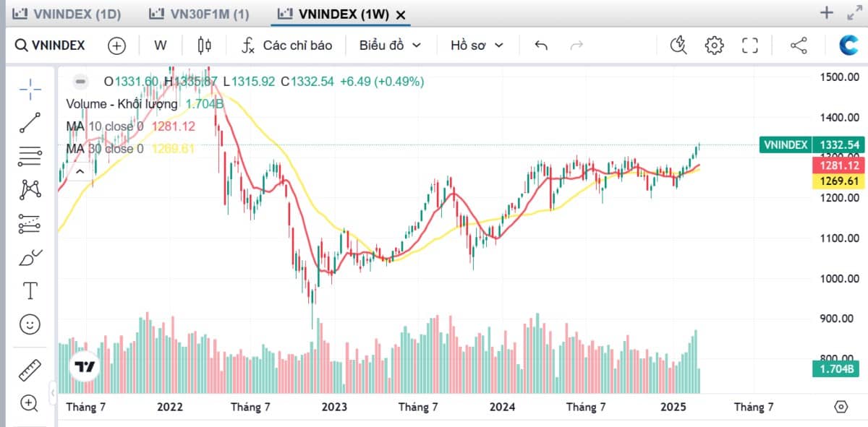The height and width of the screenshot is (427, 868).
Task: Search the VNINDEX symbol field
Action: [x=51, y=46]
